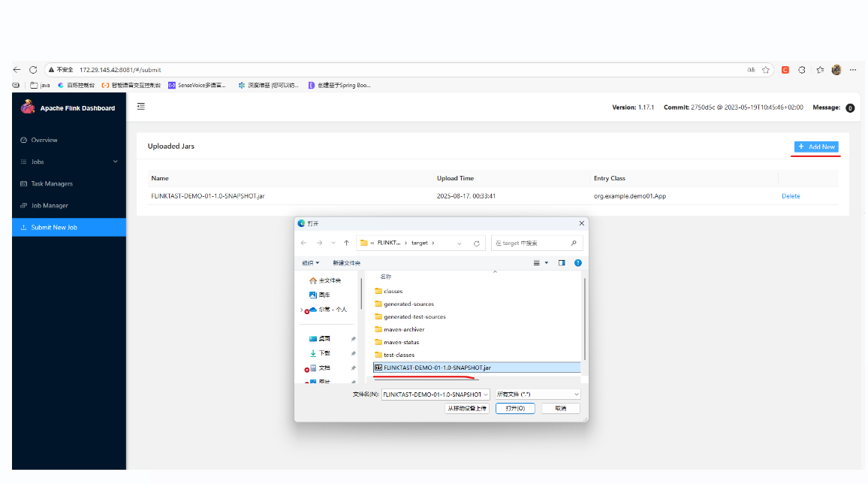Image resolution: width=868 pixels, height=484 pixels.
Task: Expand the OneDrive personal node
Action: point(302,310)
